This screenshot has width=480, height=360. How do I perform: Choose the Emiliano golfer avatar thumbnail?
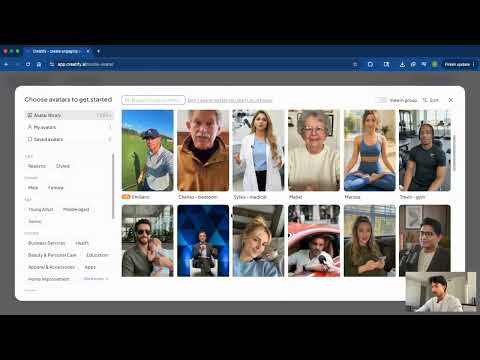148,150
